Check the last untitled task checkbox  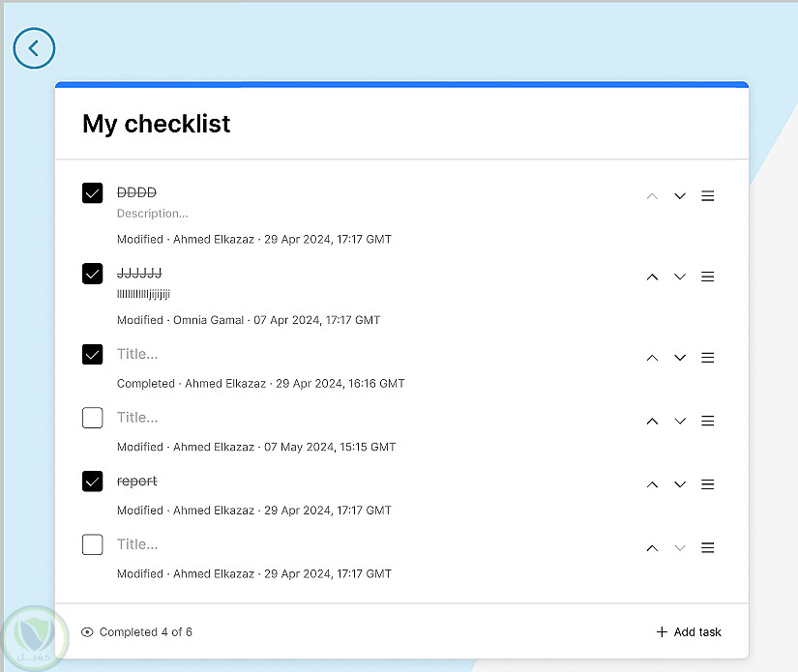pos(93,545)
